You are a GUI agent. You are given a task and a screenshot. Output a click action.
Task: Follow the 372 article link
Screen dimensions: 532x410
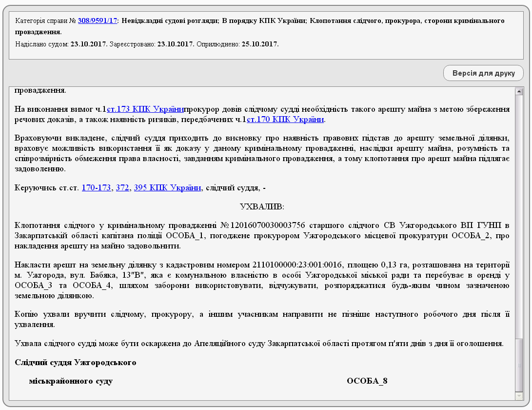[x=122, y=188]
